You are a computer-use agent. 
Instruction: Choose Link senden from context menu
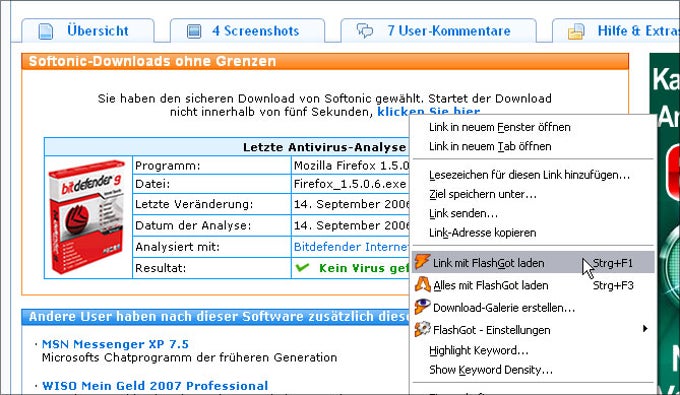point(533,213)
